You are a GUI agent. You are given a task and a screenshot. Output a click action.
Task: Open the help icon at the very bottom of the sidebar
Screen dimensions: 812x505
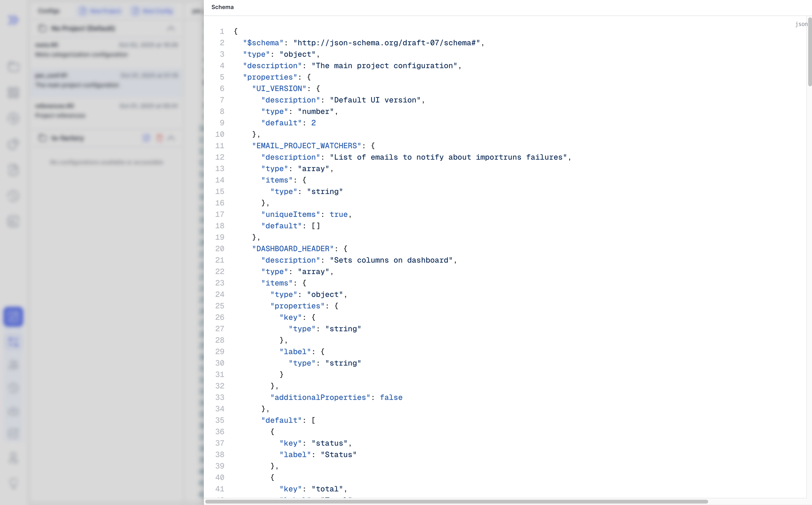13,483
